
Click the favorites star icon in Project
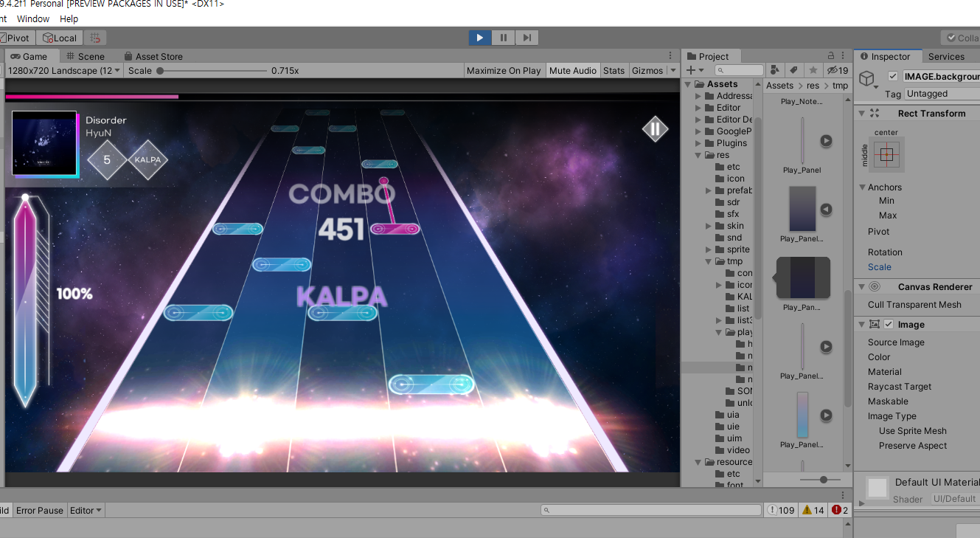(x=813, y=70)
